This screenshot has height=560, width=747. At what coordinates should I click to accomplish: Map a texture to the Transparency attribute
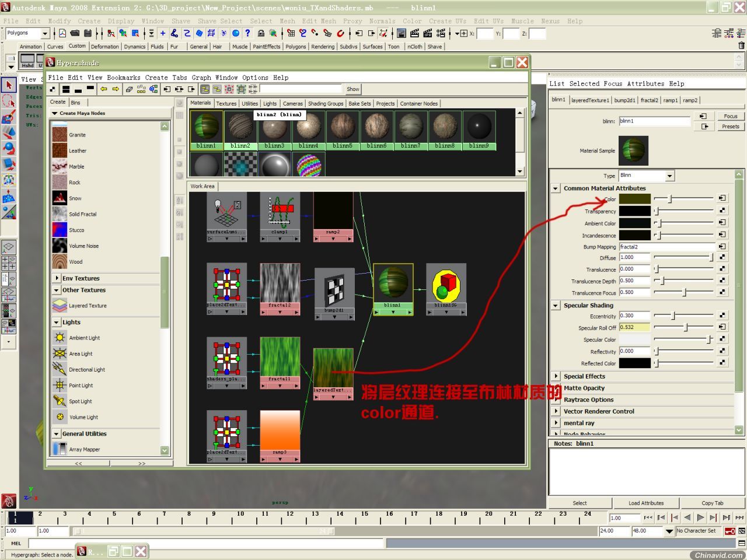(x=722, y=211)
